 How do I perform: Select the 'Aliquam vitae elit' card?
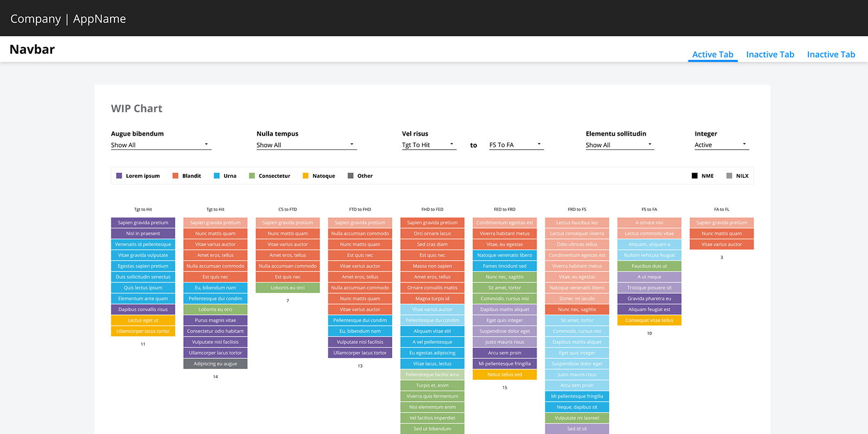point(432,331)
